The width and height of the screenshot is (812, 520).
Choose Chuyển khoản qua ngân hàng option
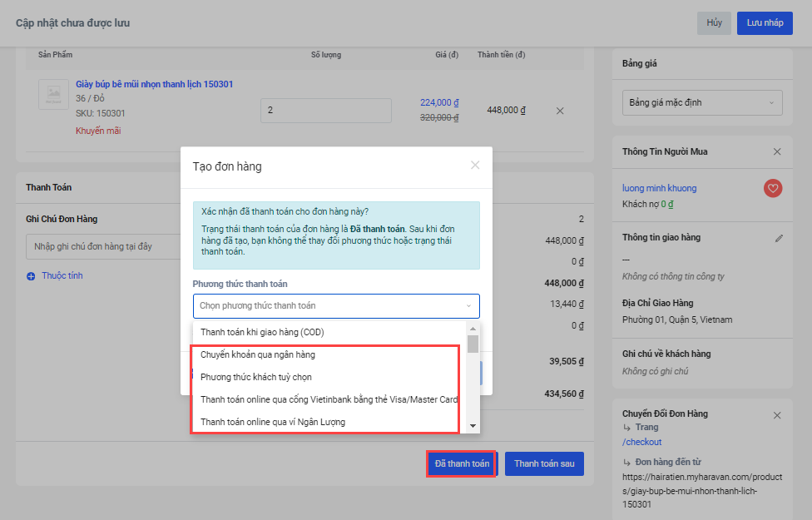click(258, 354)
